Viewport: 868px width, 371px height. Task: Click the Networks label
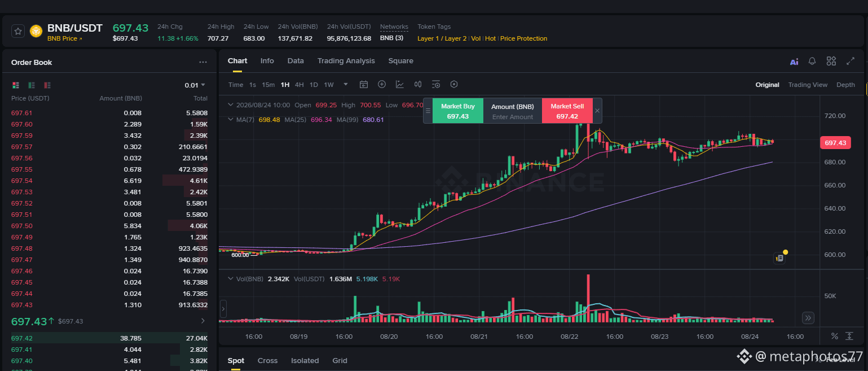pos(394,27)
